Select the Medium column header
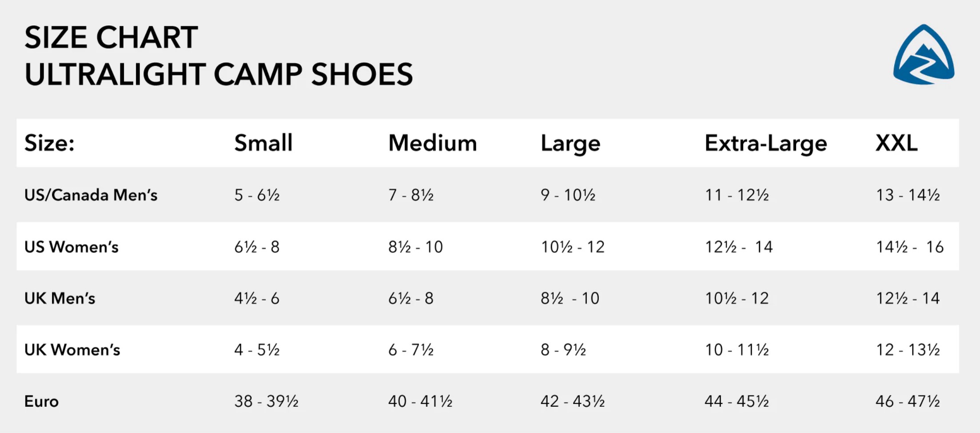The height and width of the screenshot is (433, 980). pyautogui.click(x=432, y=143)
